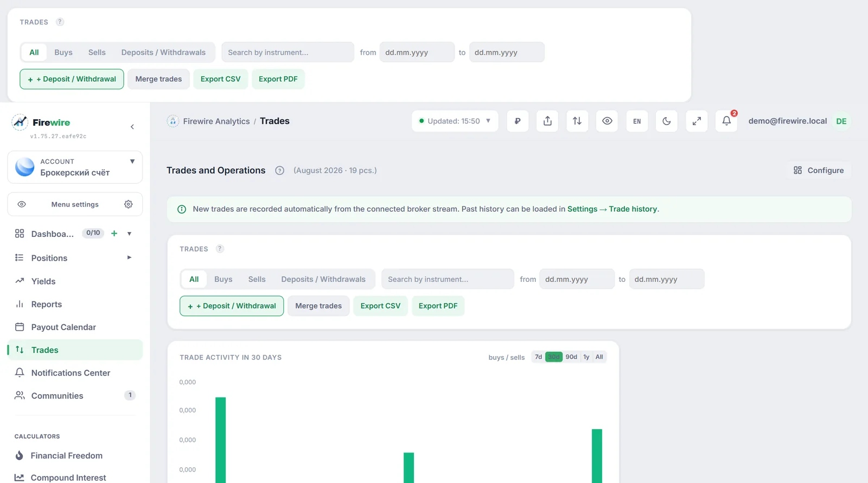Image resolution: width=868 pixels, height=483 pixels.
Task: Open the gear icon in Menu settings
Action: point(129,204)
